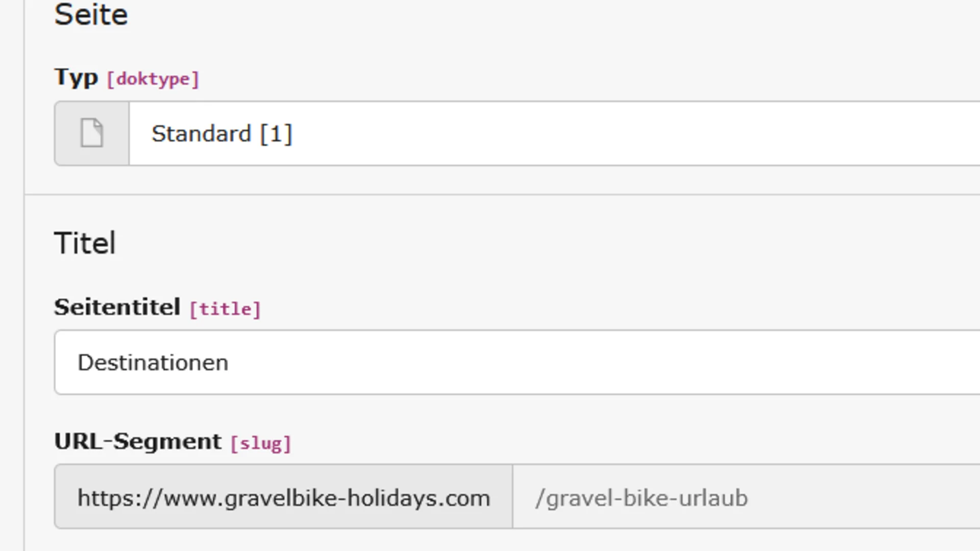Focus the Seitentitel field containing Destinationen
Screen dimensions: 980x551
[x=517, y=362]
